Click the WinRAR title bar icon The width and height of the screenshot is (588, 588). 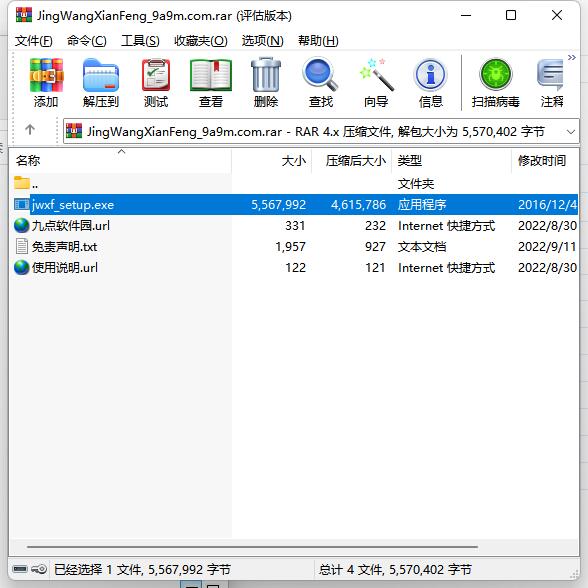24,15
